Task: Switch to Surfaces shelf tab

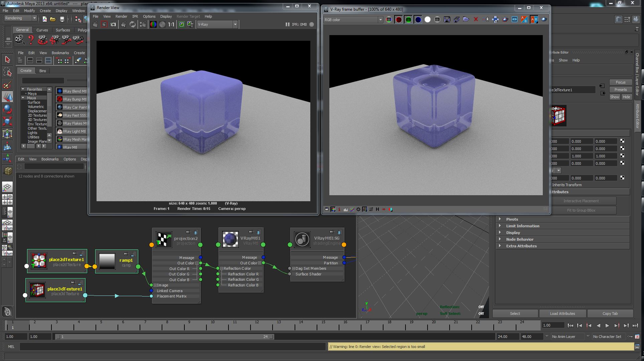Action: [x=63, y=30]
